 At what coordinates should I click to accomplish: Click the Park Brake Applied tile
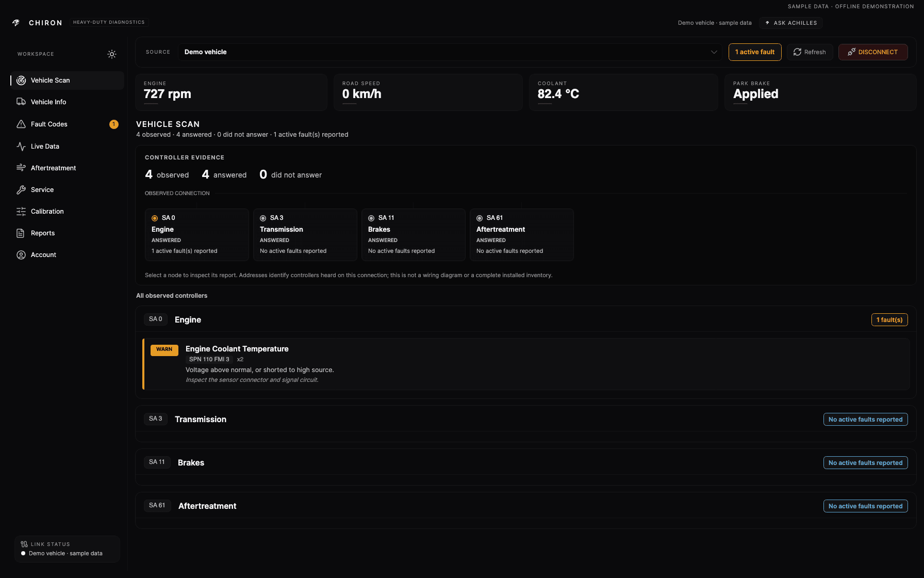click(x=820, y=92)
